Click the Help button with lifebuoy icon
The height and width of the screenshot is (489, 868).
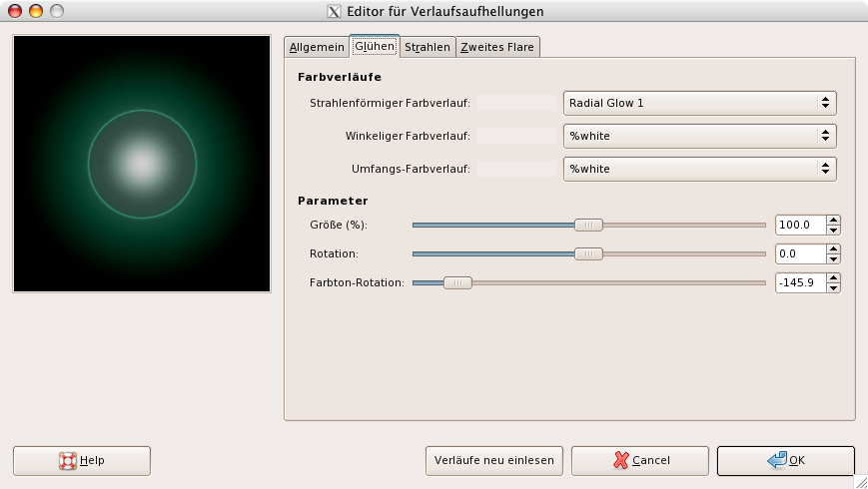point(82,460)
